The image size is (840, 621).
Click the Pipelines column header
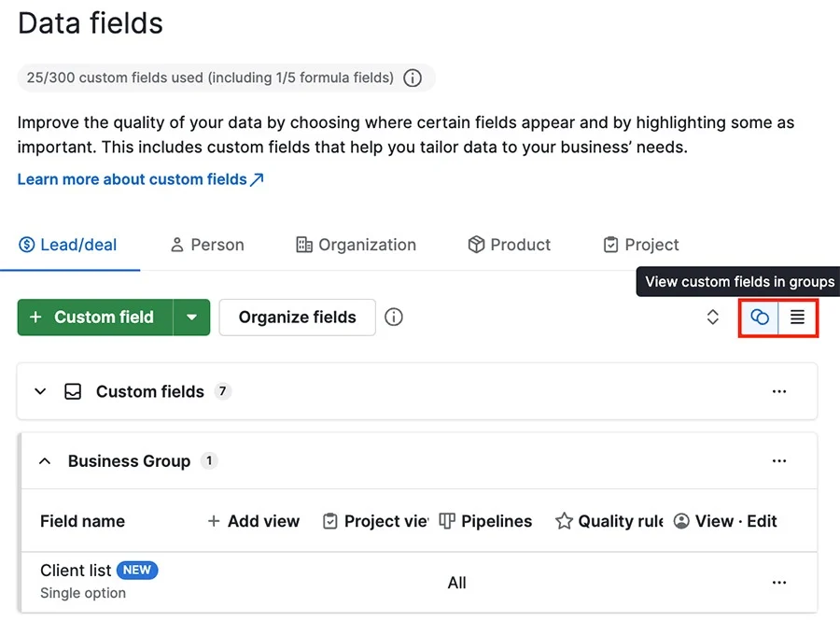pyautogui.click(x=485, y=521)
